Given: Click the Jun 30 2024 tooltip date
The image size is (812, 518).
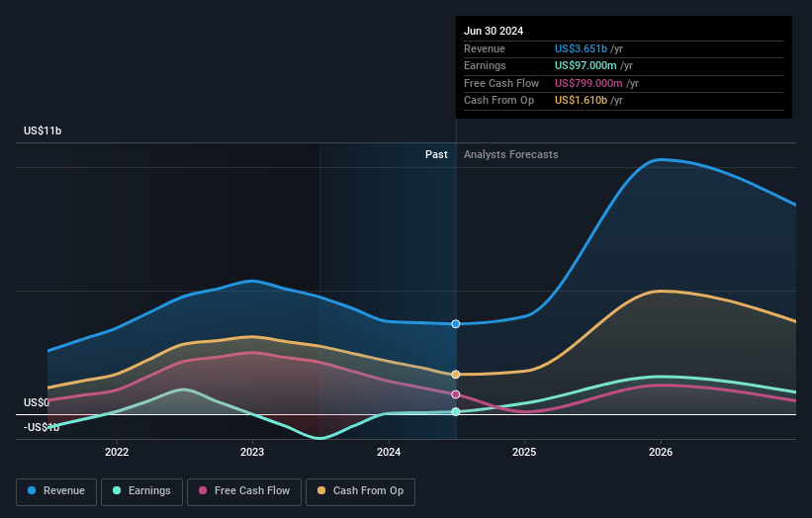Looking at the screenshot, I should [x=494, y=31].
